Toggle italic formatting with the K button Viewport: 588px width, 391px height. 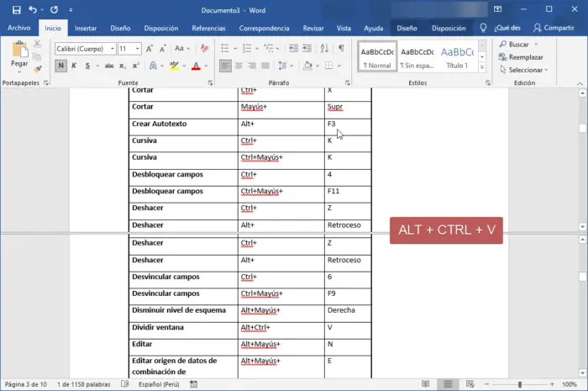(x=74, y=66)
